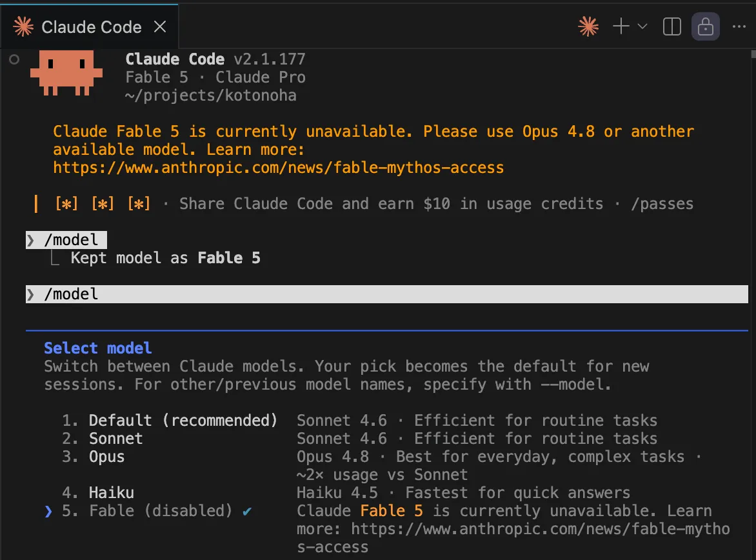Click the blue selection arrow by option 5
The height and width of the screenshot is (560, 756).
(x=48, y=511)
